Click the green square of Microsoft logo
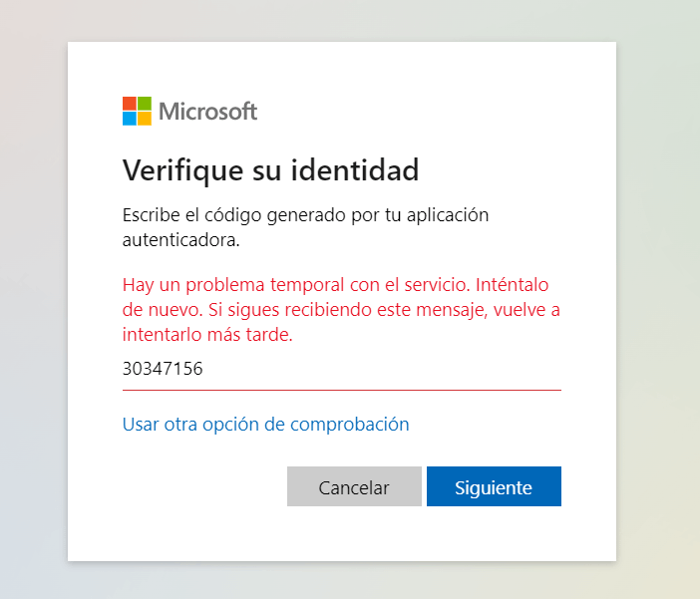The image size is (700, 599). click(145, 104)
